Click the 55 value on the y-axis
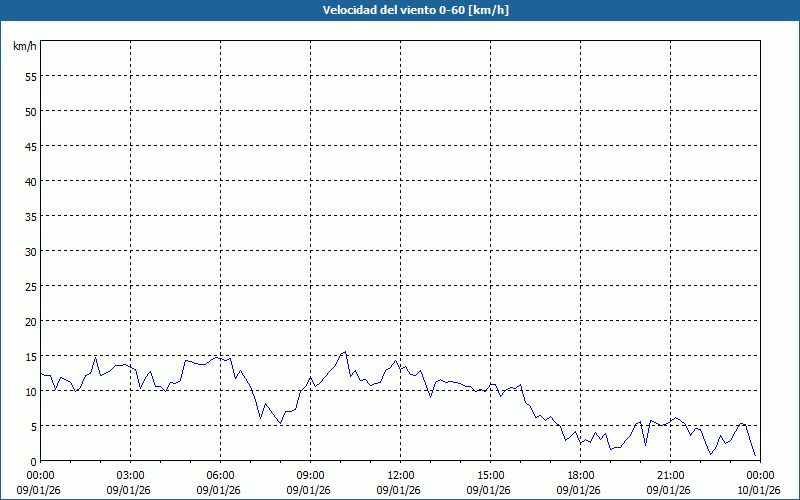 click(31, 76)
